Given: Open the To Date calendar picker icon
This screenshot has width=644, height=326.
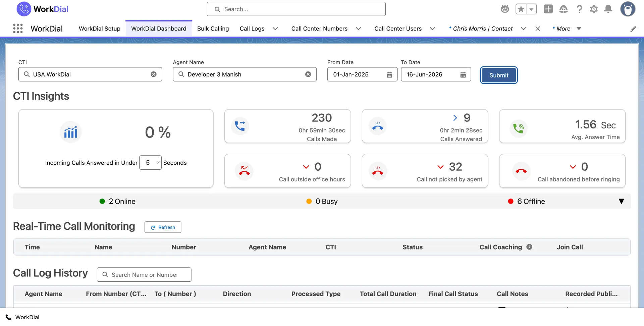Looking at the screenshot, I should [463, 75].
